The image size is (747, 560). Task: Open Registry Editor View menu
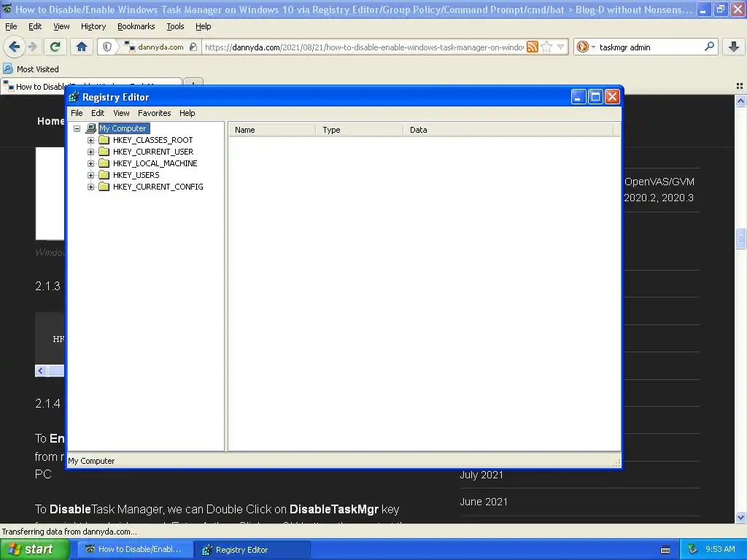point(121,113)
